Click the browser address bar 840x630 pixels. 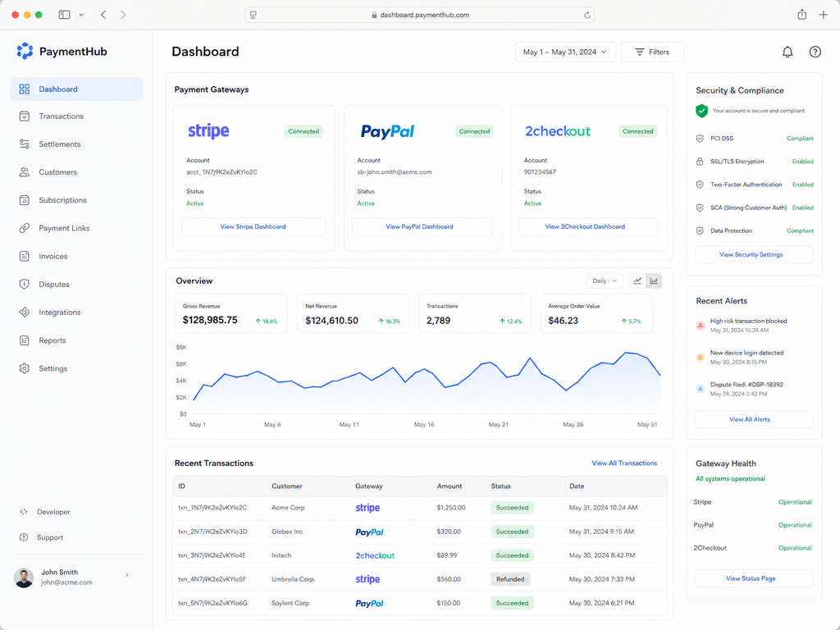point(419,15)
